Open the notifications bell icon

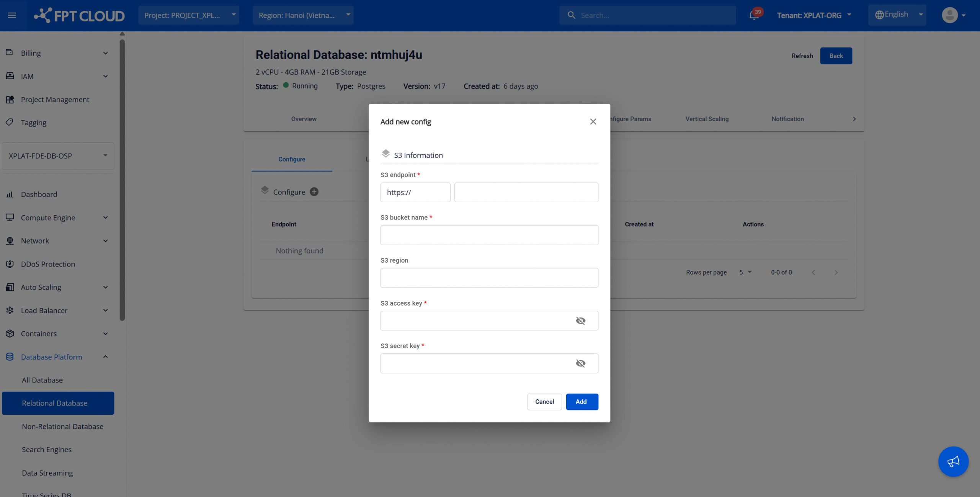click(754, 15)
